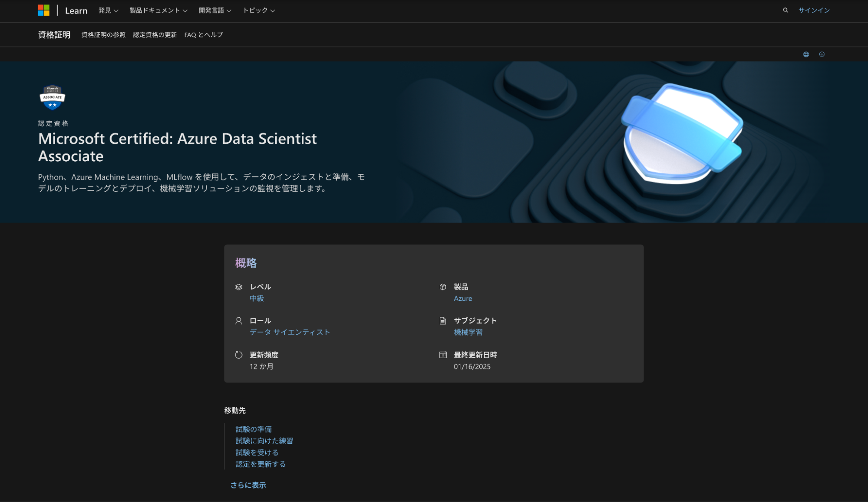Click the calendar icon beside 最終更新日時
The height and width of the screenshot is (502, 868).
click(442, 355)
